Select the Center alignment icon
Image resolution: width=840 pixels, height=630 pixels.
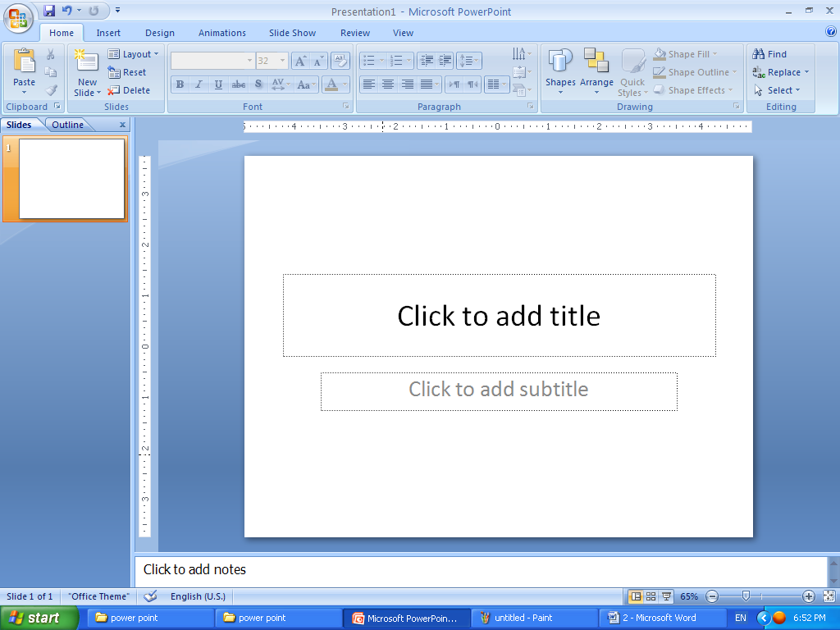click(x=386, y=84)
